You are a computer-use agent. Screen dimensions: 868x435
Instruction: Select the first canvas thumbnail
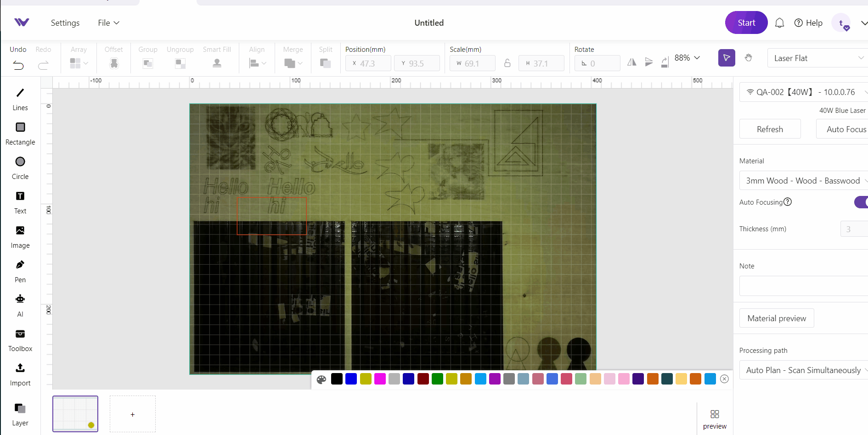click(75, 414)
